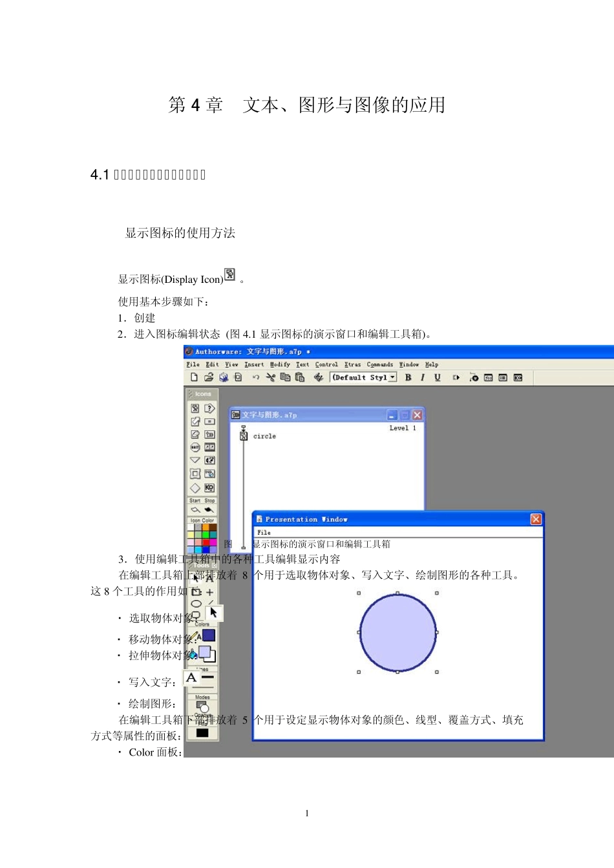Toggle Italic text formatting
Image resolution: width=614 pixels, height=868 pixels.
pyautogui.click(x=423, y=377)
